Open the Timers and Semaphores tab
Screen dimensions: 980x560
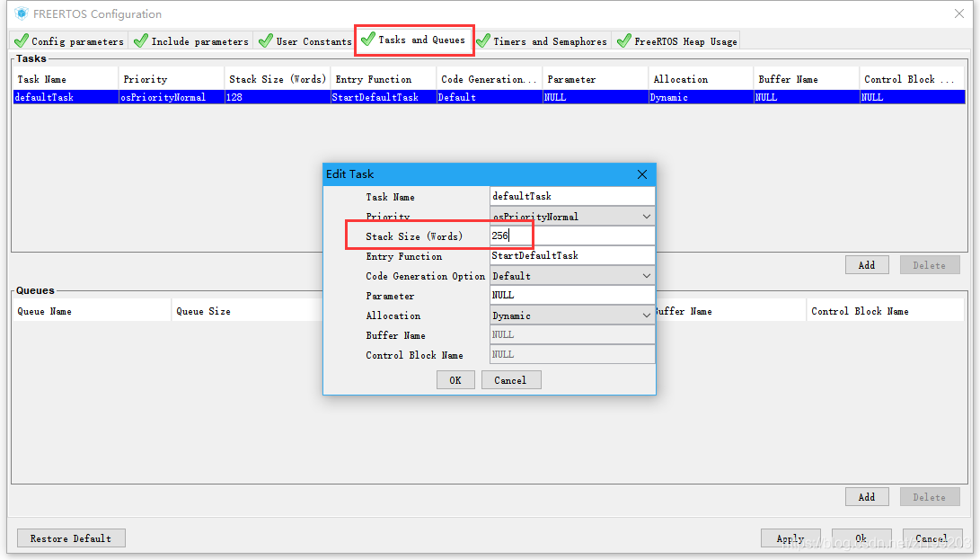pos(542,41)
